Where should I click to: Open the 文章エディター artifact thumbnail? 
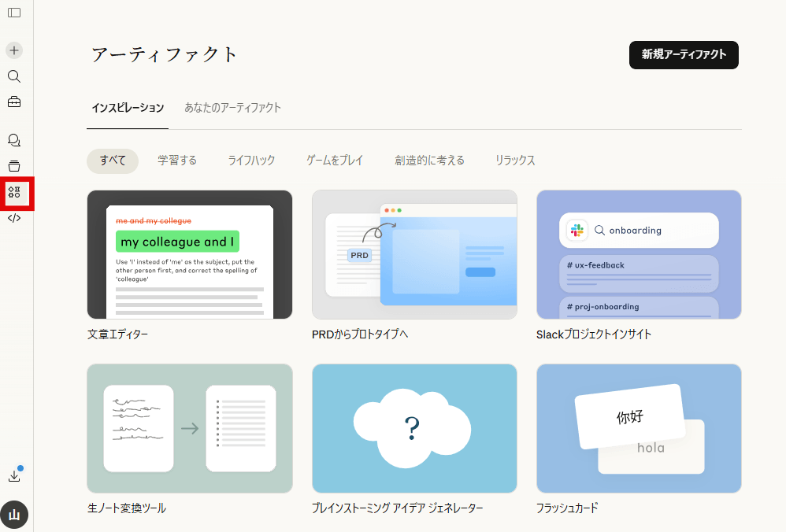tap(190, 254)
